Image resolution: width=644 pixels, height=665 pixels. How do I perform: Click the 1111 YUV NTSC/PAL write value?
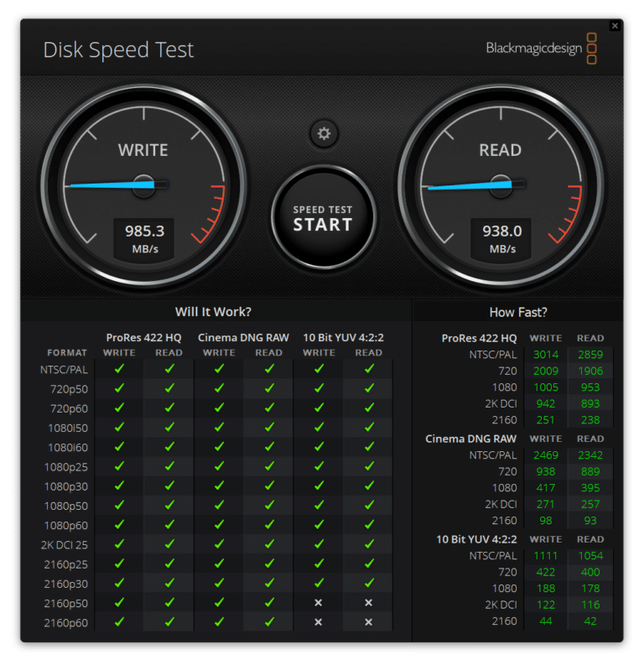[x=546, y=556]
